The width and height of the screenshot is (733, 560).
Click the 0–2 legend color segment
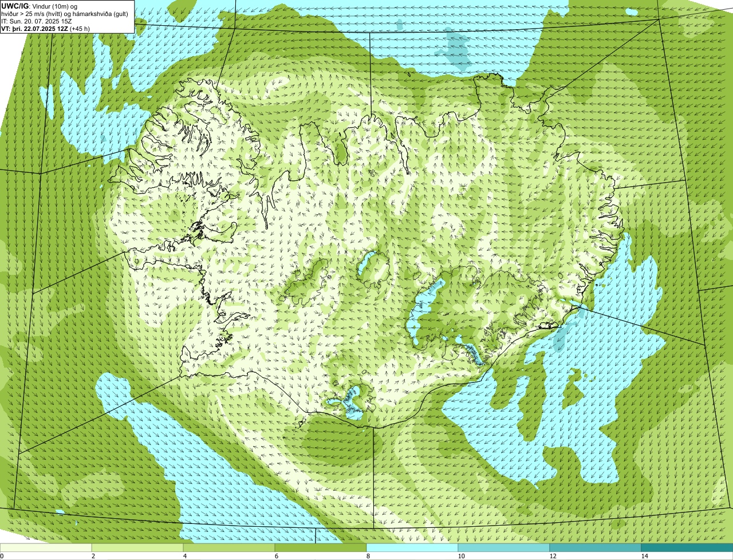point(46,547)
